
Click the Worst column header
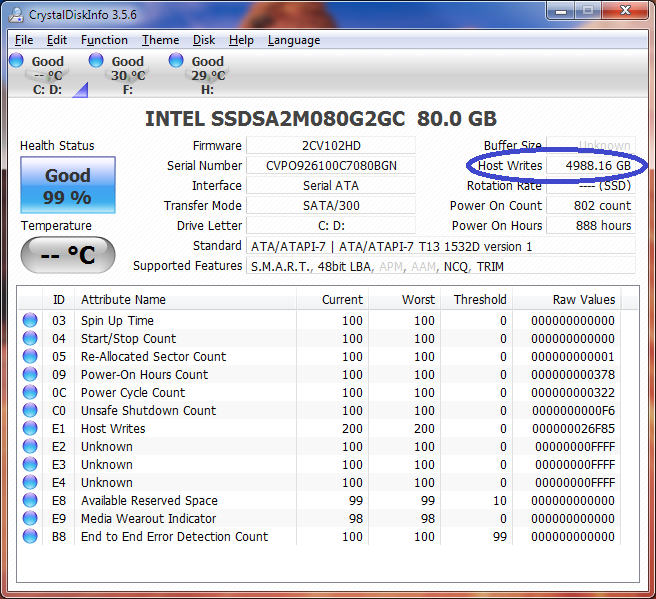click(405, 300)
